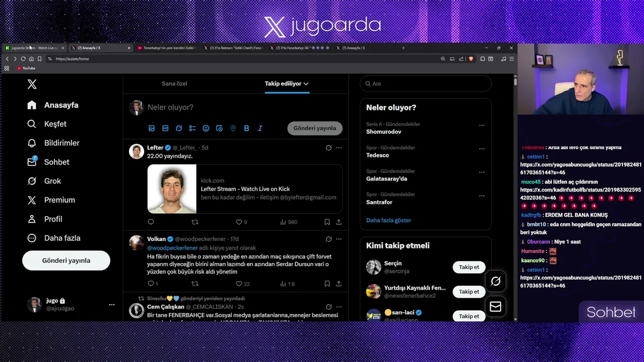Open the Bildirimler page

click(x=53, y=143)
